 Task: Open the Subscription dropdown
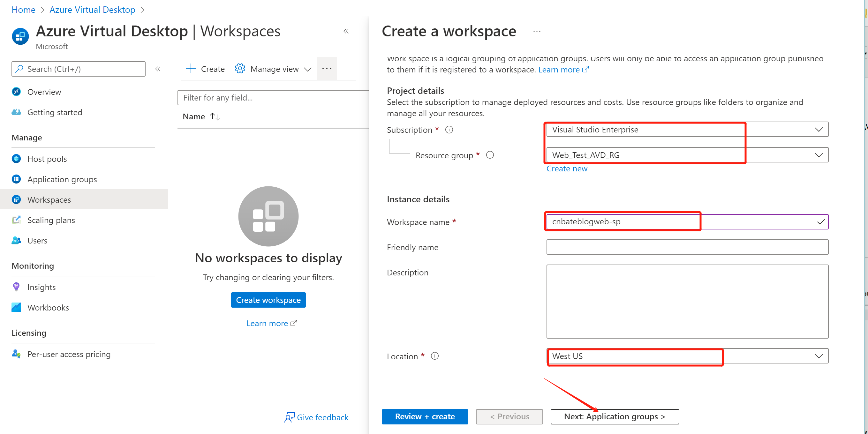pyautogui.click(x=687, y=129)
